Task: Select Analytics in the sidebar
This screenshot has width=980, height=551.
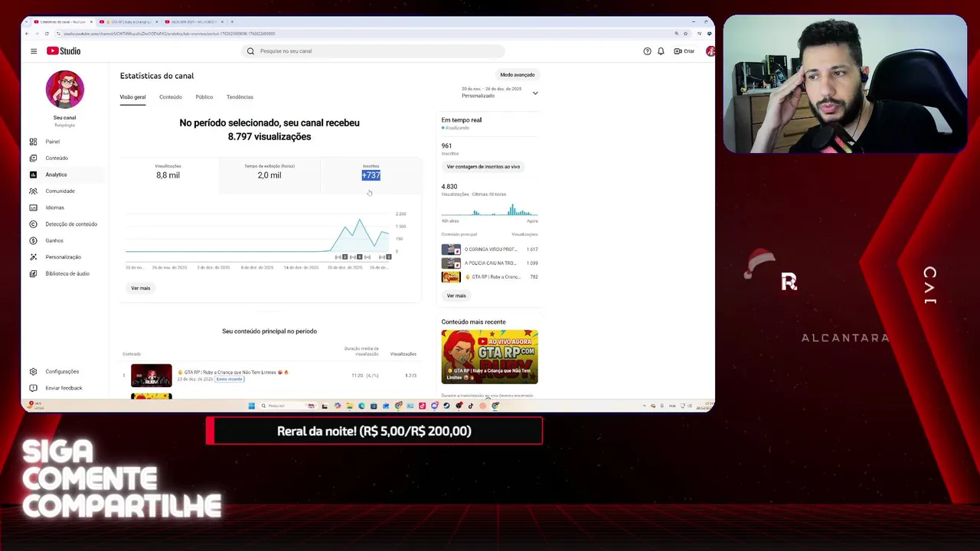Action: click(x=64, y=174)
